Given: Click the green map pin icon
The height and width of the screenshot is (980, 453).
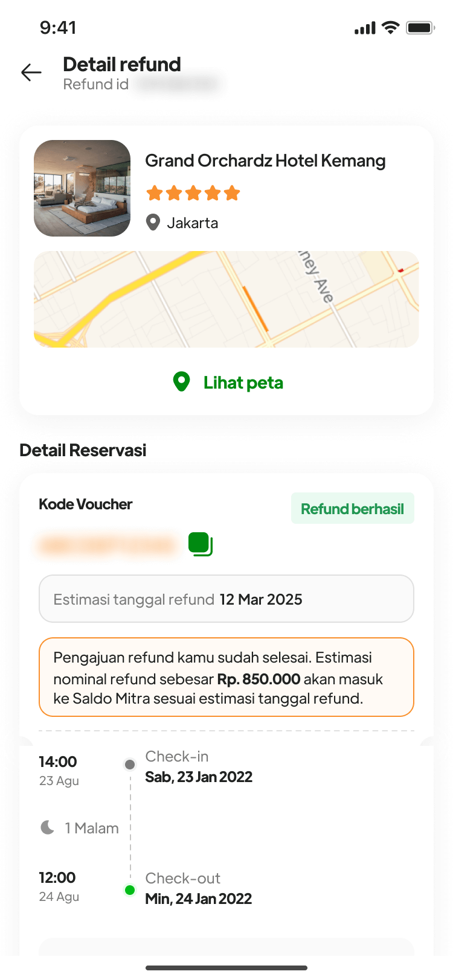Looking at the screenshot, I should click(x=181, y=382).
